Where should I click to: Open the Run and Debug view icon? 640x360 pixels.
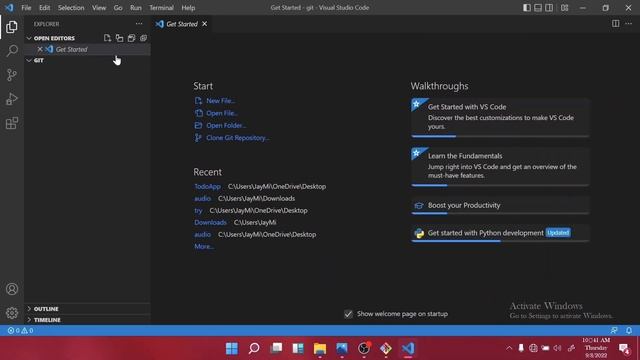[x=12, y=99]
